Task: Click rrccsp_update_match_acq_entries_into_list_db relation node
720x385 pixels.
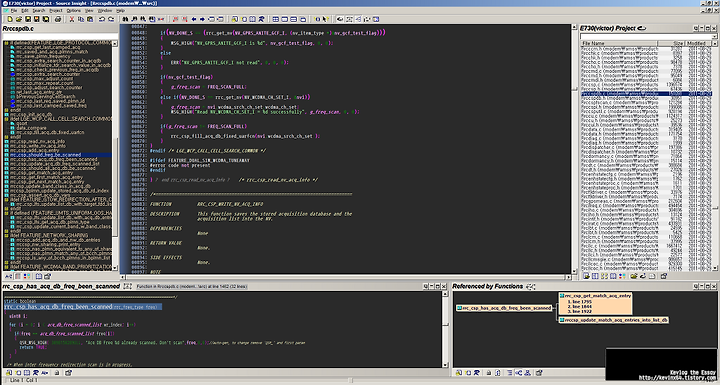Action: click(613, 320)
